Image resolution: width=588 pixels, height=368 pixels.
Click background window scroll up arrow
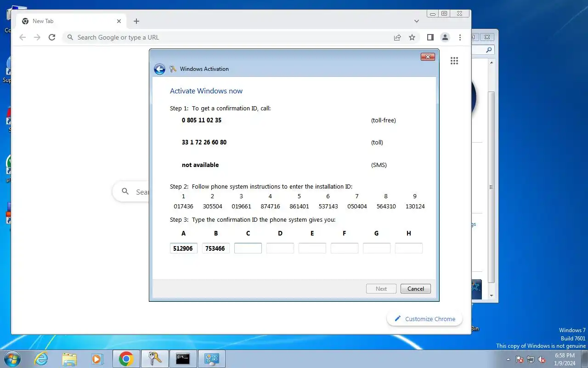tap(491, 62)
